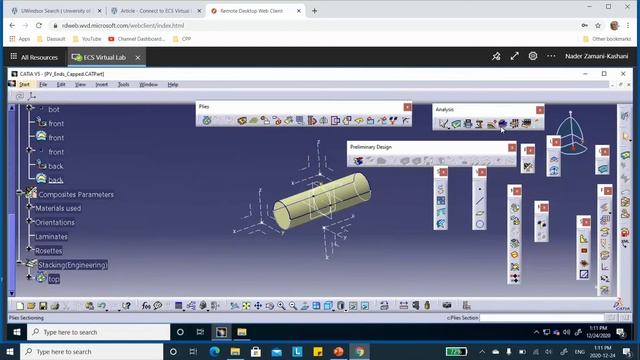Image resolution: width=640 pixels, height=360 pixels.
Task: Close the Preliminary Design toolbar
Action: click(512, 147)
